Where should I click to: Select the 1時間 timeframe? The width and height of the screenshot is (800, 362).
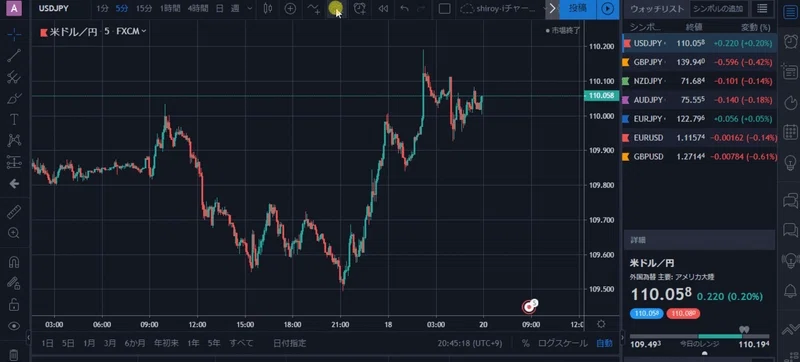169,9
